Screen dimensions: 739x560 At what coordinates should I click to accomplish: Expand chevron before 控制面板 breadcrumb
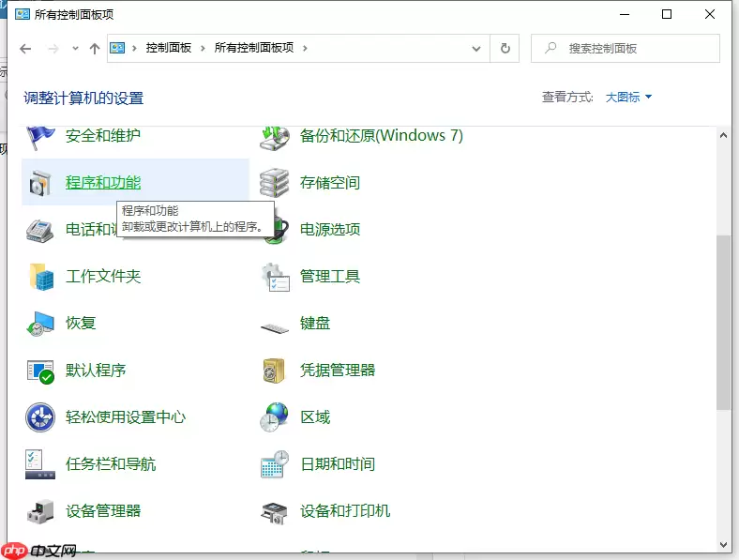134,48
